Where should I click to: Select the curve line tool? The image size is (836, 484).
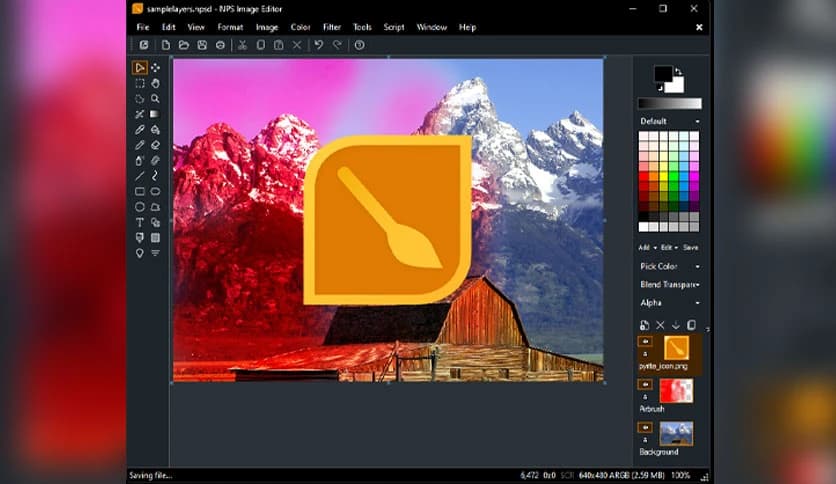pyautogui.click(x=155, y=176)
